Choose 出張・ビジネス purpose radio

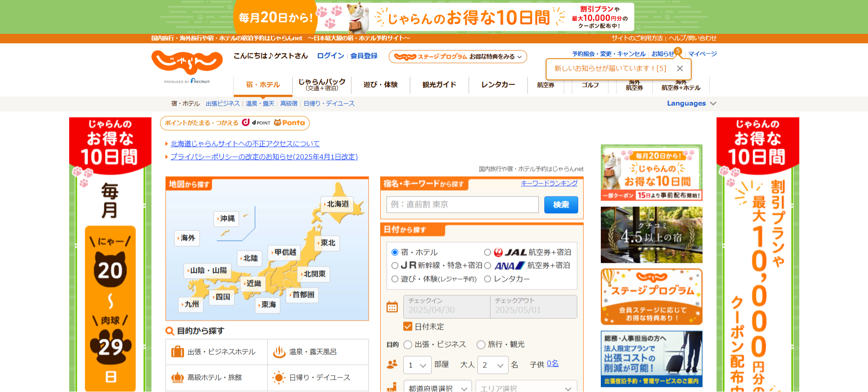point(407,345)
